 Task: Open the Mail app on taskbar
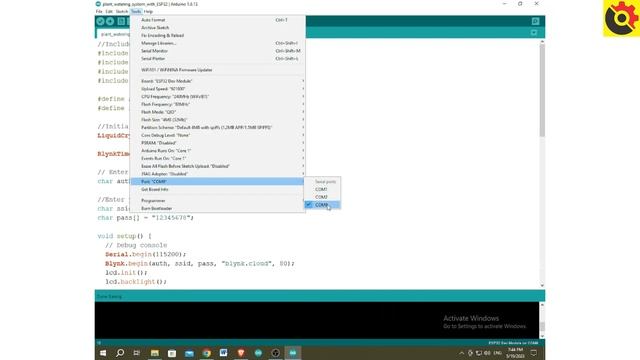[189, 353]
